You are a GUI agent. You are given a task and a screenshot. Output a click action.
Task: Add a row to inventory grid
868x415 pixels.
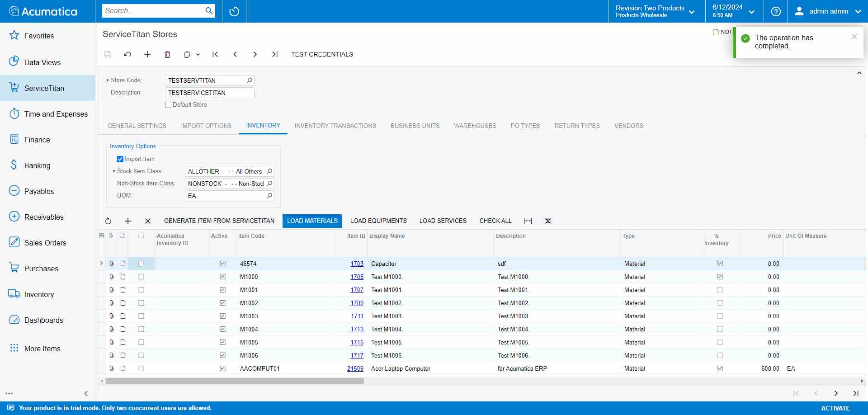[128, 221]
